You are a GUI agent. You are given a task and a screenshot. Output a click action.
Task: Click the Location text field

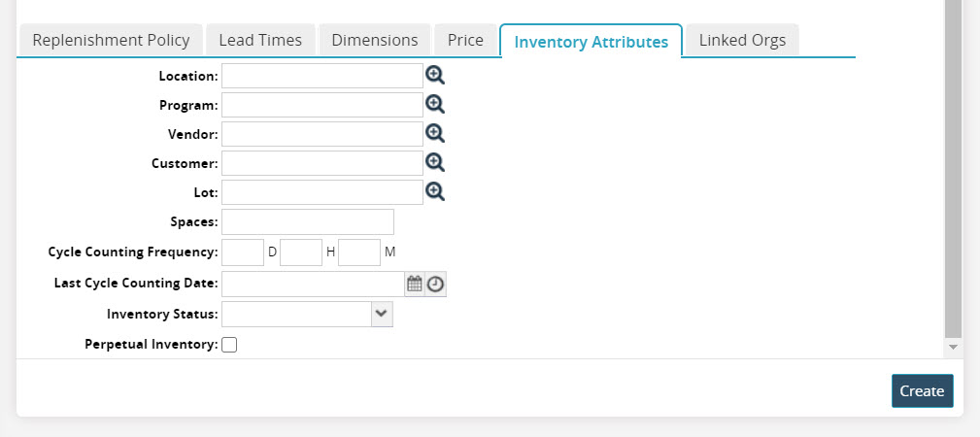click(322, 76)
